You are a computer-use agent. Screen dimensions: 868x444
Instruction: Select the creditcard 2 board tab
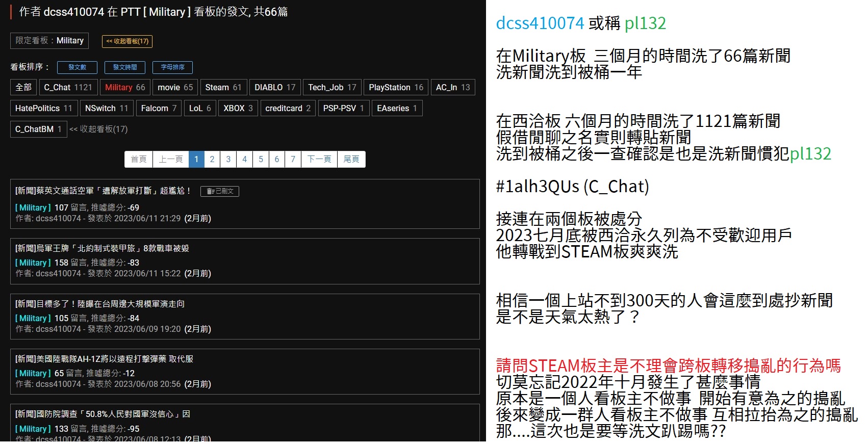coord(288,108)
